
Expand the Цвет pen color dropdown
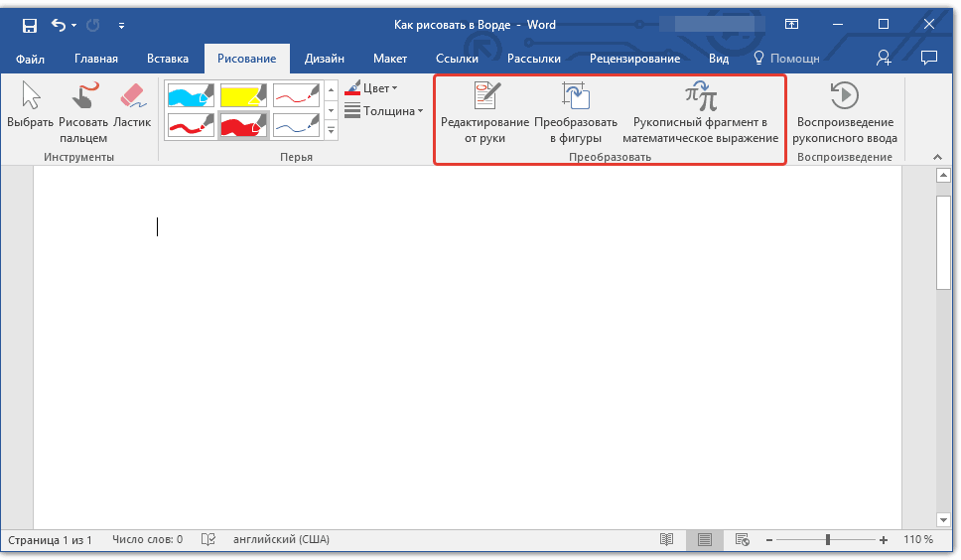372,88
